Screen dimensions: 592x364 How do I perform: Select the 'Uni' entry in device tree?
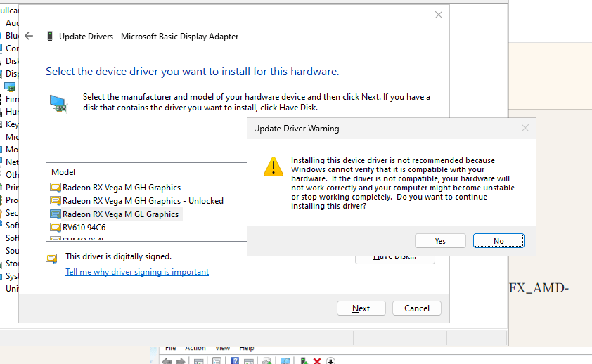[12, 289]
